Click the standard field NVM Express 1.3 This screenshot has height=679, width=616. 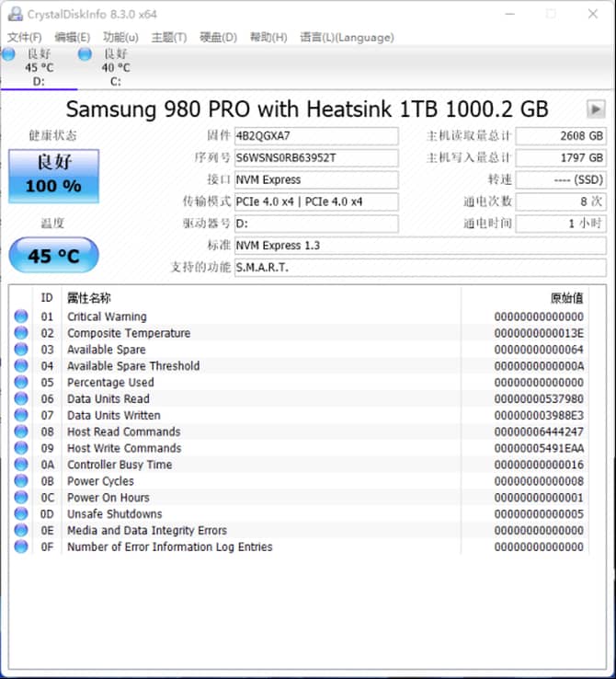point(420,246)
